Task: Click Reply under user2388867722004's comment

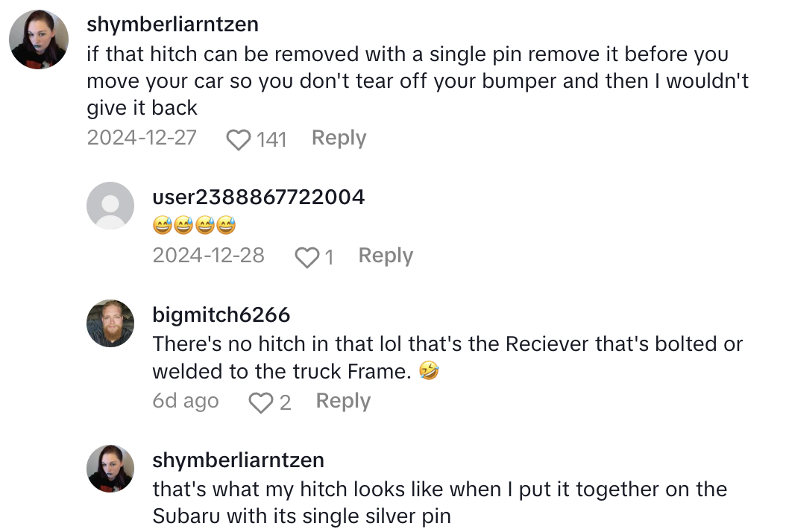Action: [386, 256]
